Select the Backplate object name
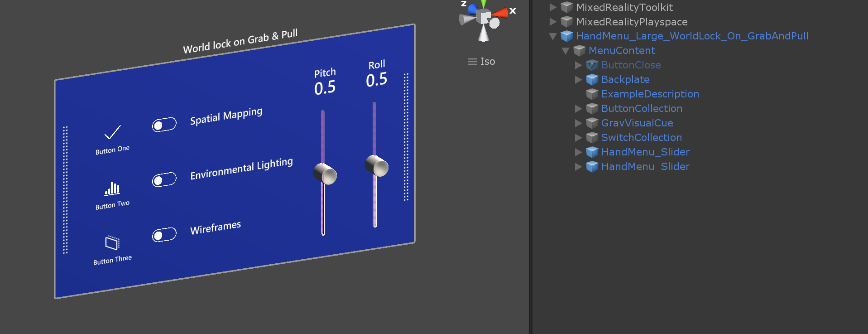The width and height of the screenshot is (868, 334). (x=625, y=80)
